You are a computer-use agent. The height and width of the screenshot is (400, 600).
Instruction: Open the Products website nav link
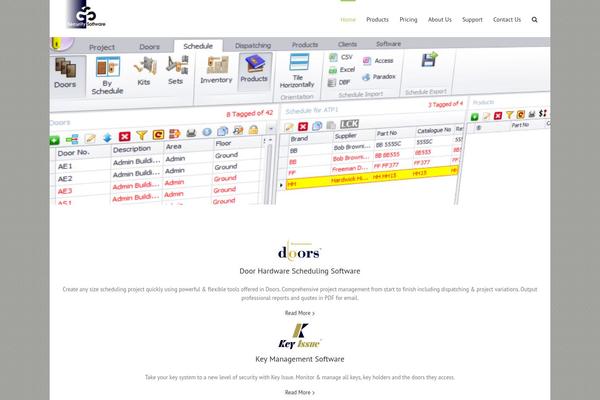coord(377,20)
